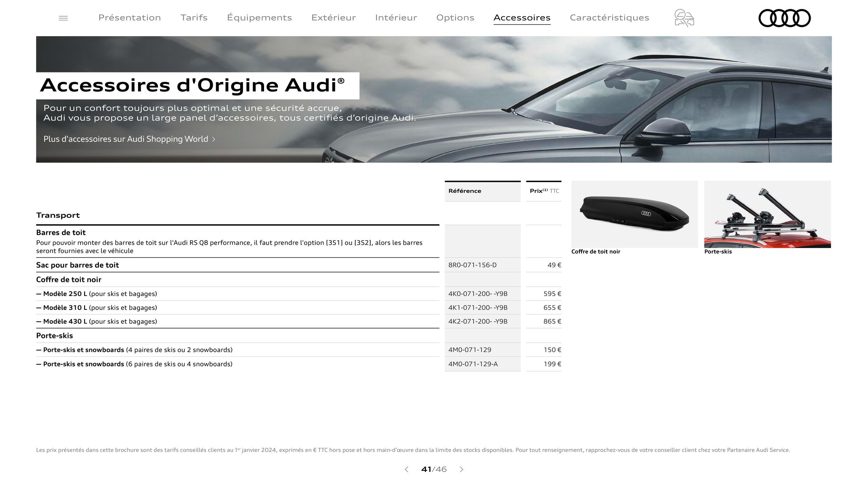Click the Porte-skis image caption
This screenshot has height=488, width=868.
[718, 252]
